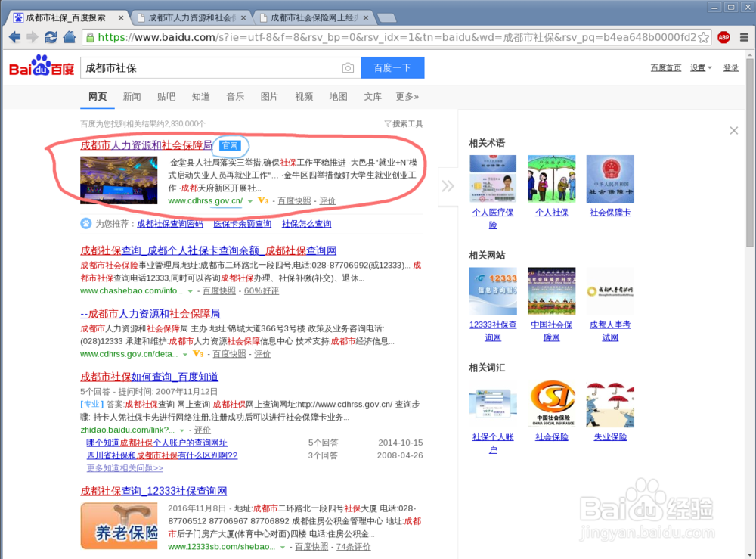The width and height of the screenshot is (756, 559).
Task: Click the V3 credibility badge of first result
Action: click(263, 200)
